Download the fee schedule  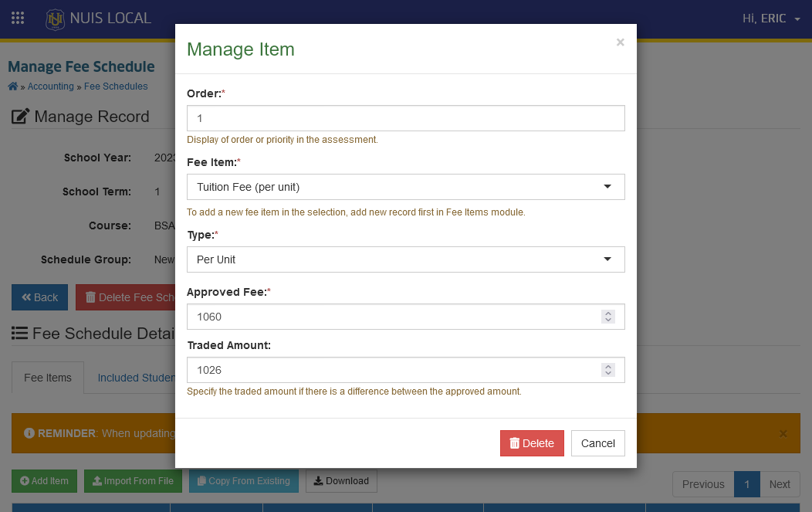pyautogui.click(x=341, y=481)
